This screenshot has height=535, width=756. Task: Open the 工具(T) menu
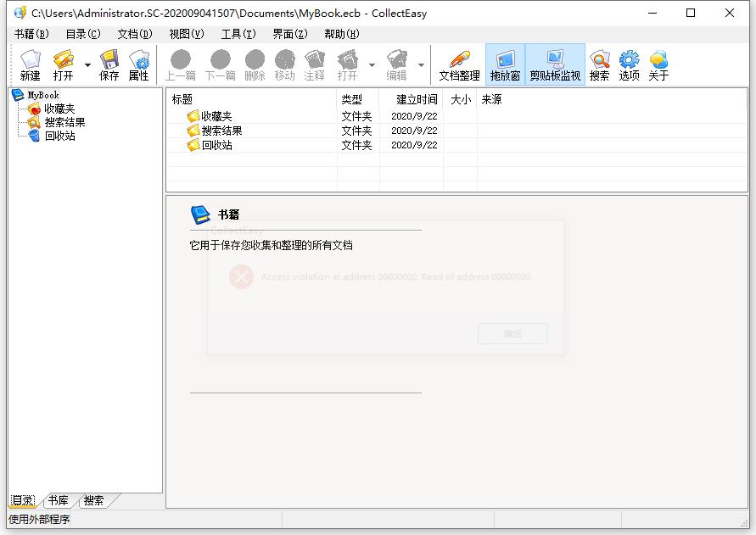[238, 34]
